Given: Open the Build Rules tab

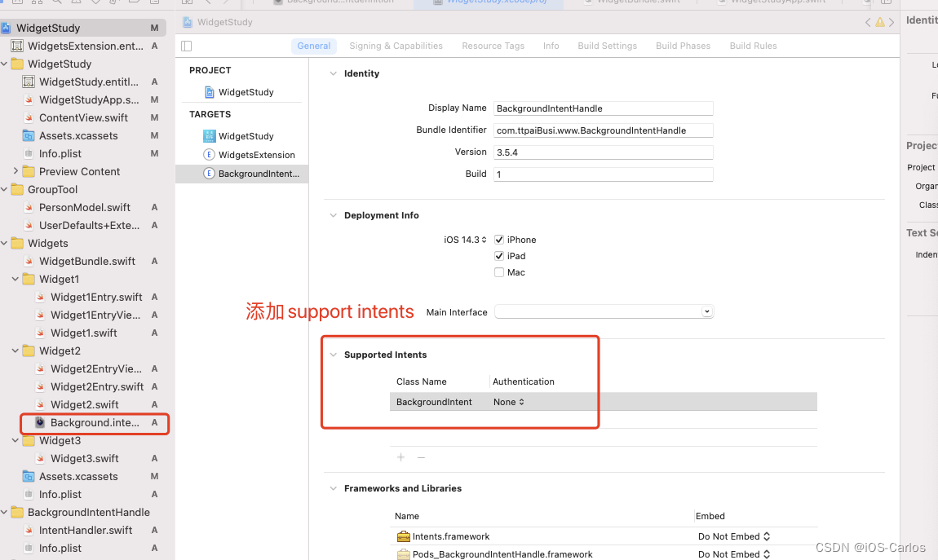Looking at the screenshot, I should (753, 46).
